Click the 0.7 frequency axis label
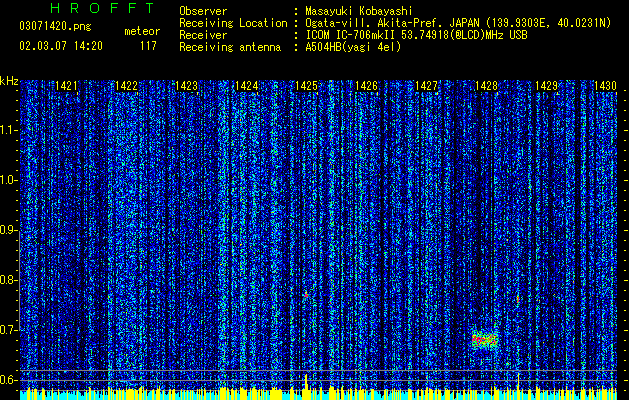 point(8,330)
